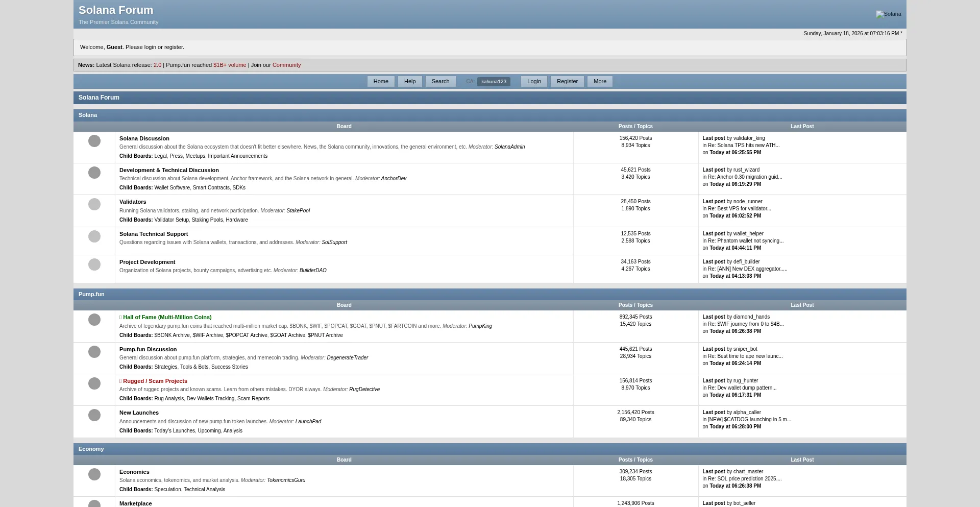Open the Help menu button
Screen dimensions: 980x507
tap(410, 81)
